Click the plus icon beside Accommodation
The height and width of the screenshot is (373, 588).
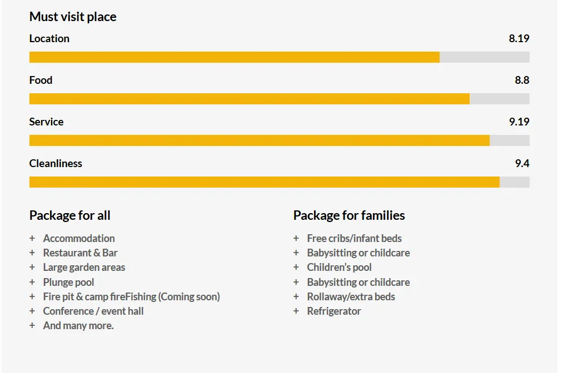[x=32, y=239]
